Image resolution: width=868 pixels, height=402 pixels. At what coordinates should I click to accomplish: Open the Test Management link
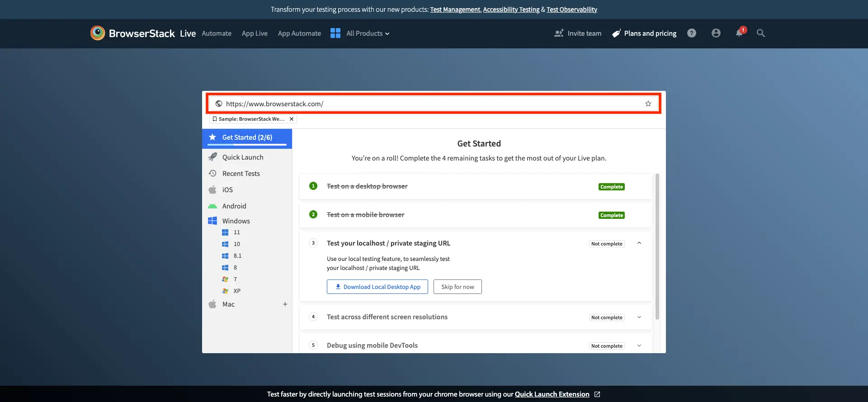tap(456, 9)
